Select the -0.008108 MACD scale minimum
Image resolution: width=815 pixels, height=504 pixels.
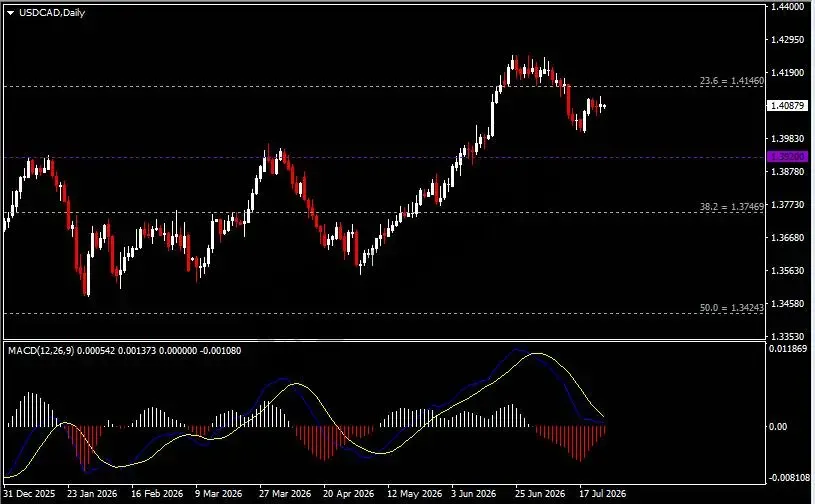tap(788, 478)
